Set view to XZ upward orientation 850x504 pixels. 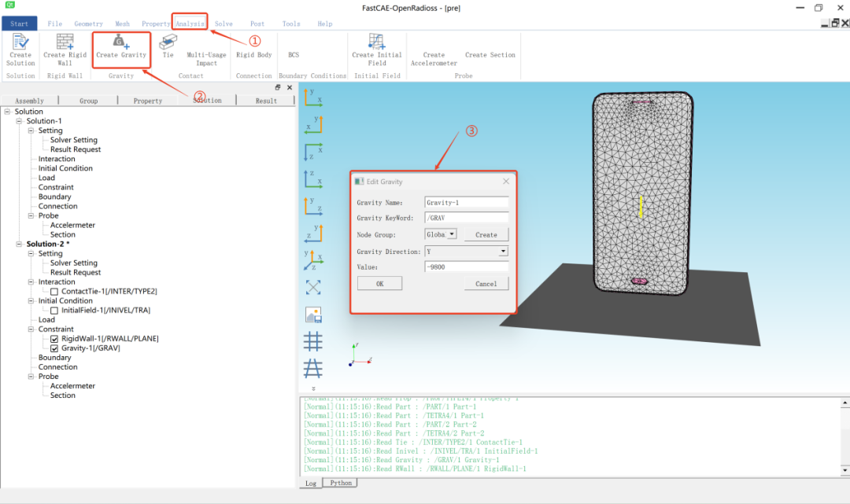tap(312, 179)
